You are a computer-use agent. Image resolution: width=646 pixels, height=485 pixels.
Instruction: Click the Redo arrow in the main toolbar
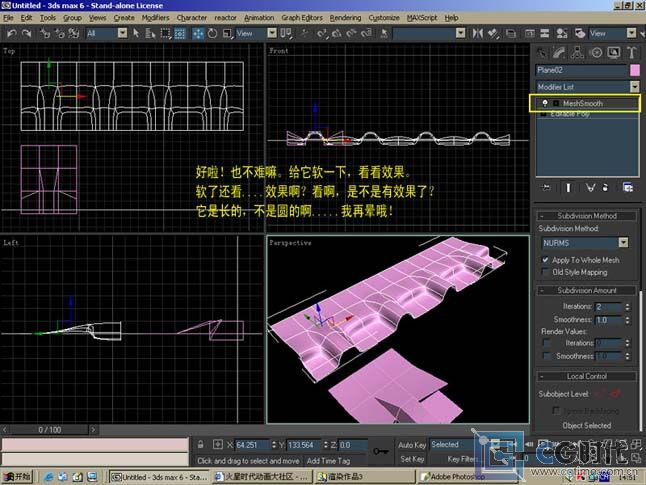(27, 33)
